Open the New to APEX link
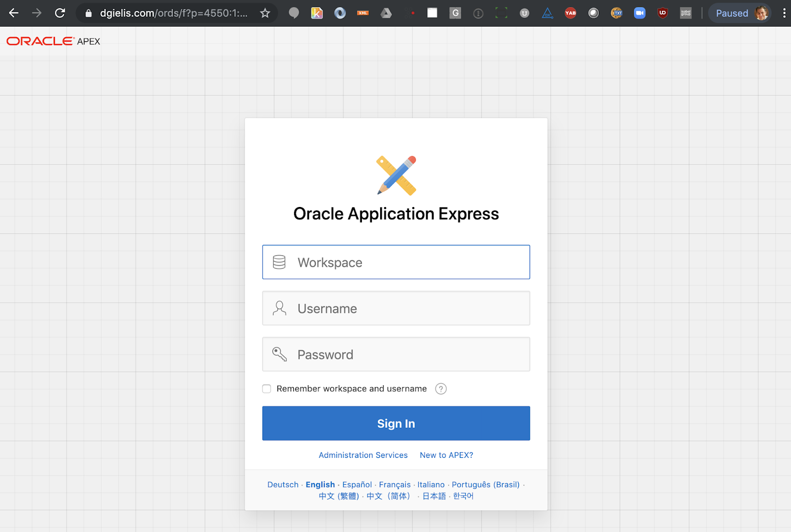 (446, 455)
